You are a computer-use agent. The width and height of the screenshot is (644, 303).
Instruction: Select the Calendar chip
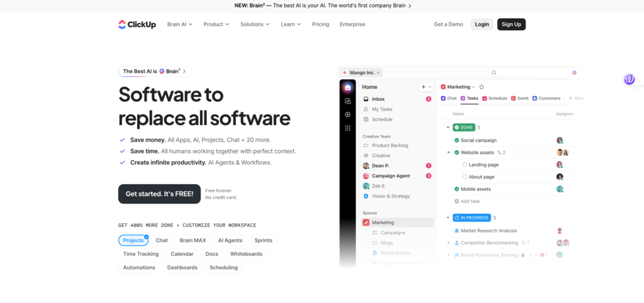click(182, 254)
